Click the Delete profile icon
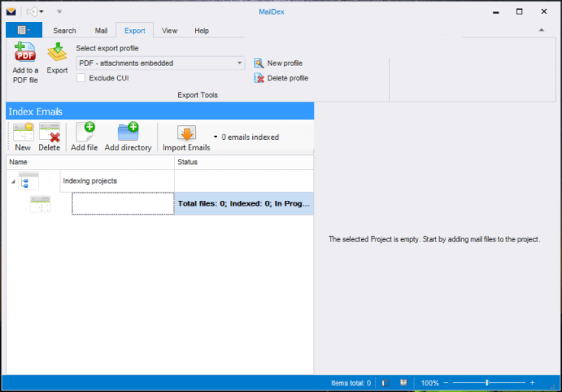The width and height of the screenshot is (562, 392). click(x=258, y=78)
